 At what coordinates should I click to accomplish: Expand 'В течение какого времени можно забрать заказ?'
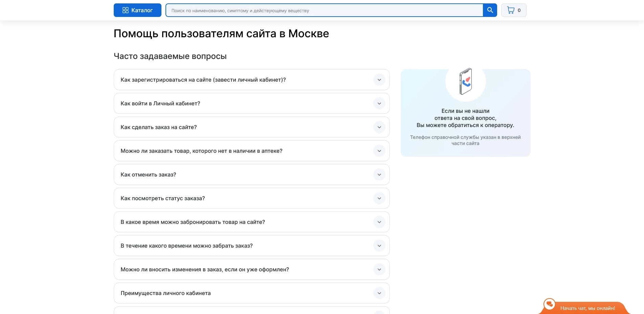[x=379, y=246]
